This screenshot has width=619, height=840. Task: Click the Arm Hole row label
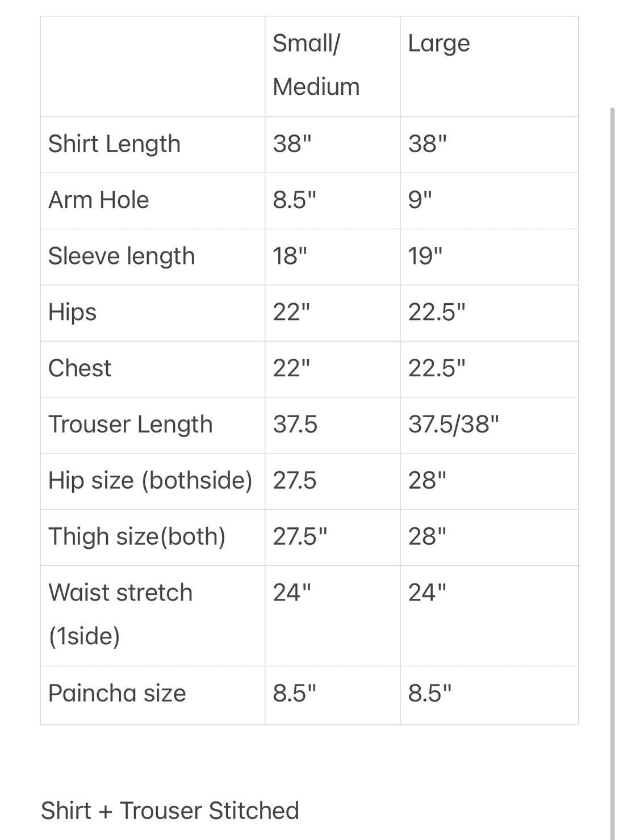[x=98, y=200]
